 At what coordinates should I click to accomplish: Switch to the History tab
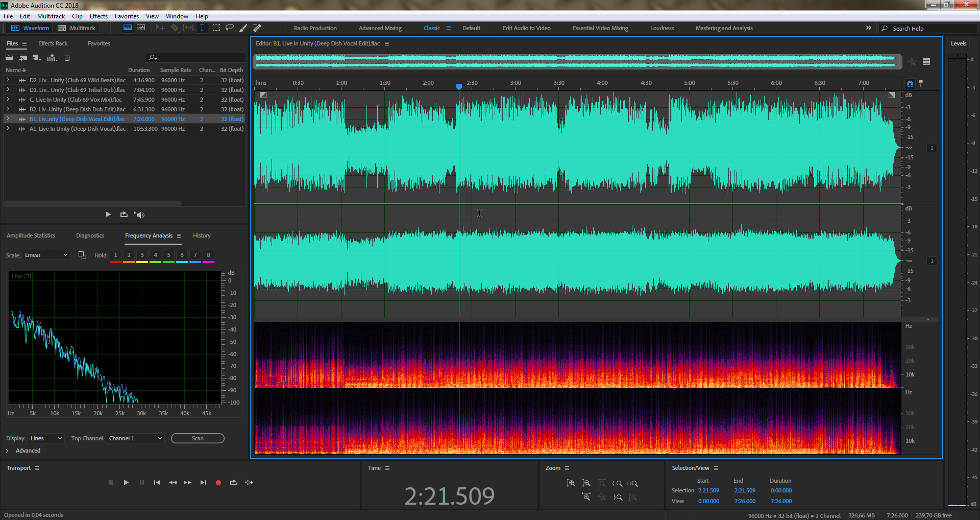(202, 235)
